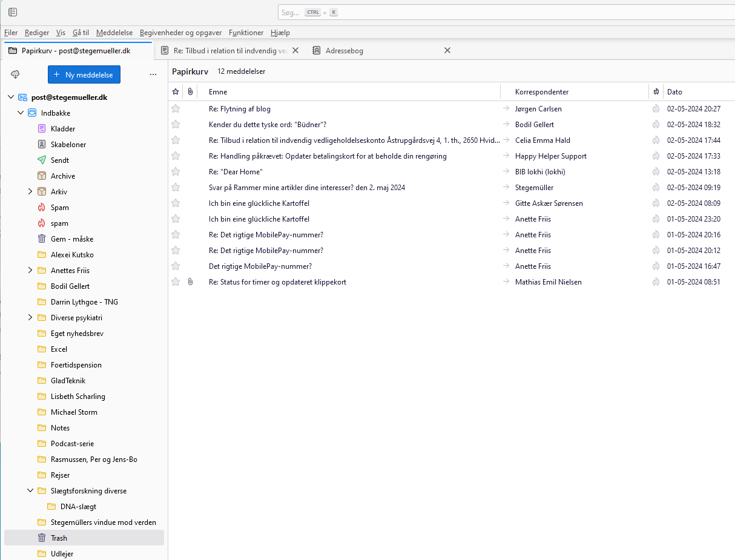
Task: Open the Begivenheder og opgaver menu
Action: coord(180,33)
